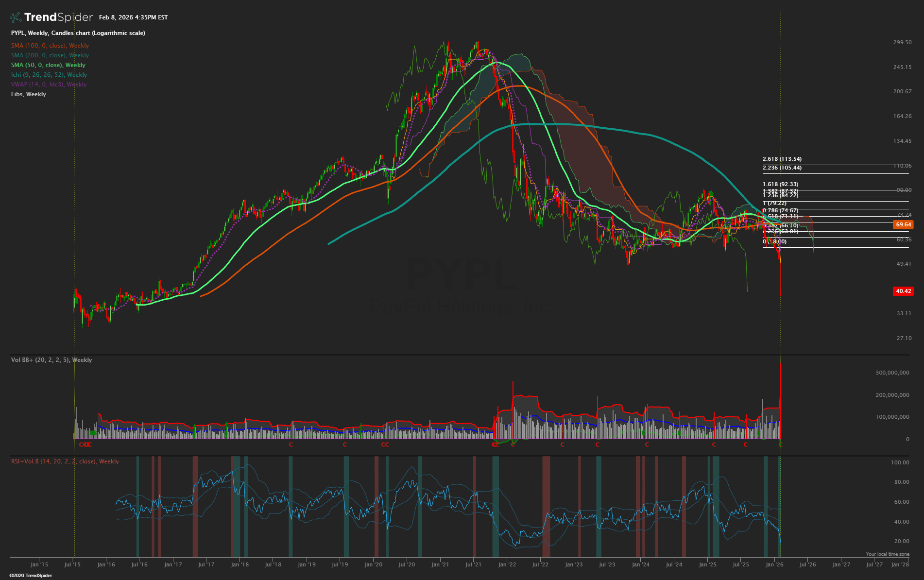Click the 299.50 price axis label

[x=902, y=42]
